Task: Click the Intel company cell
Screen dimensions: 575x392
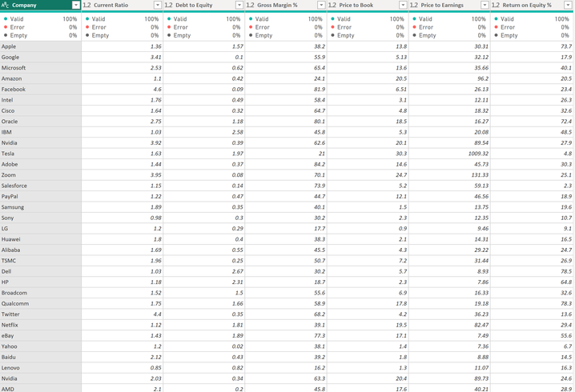Action: [40, 100]
